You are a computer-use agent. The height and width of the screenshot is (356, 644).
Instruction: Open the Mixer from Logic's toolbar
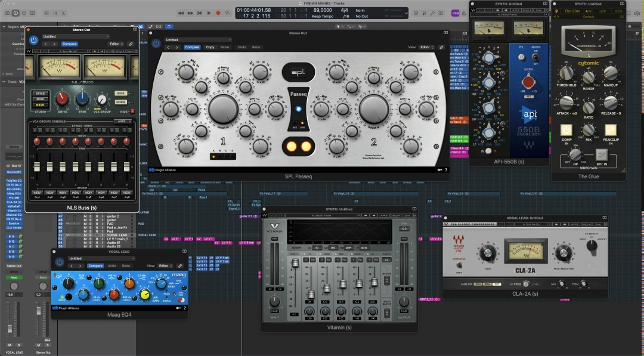click(55, 13)
